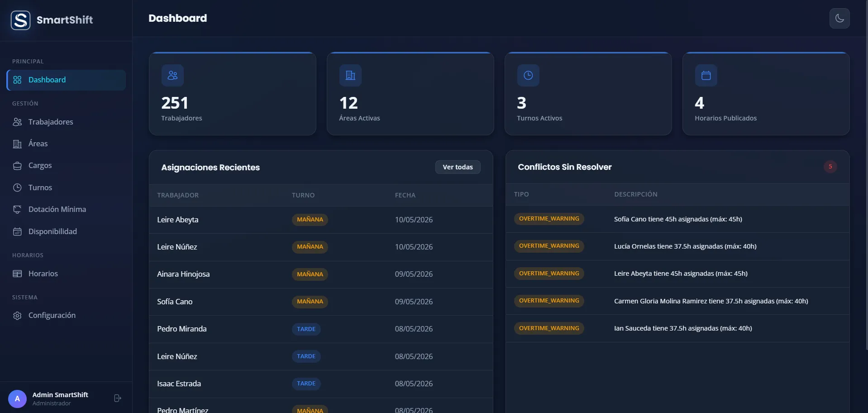Select Ainara Hinojosa in the assignments table
This screenshot has height=413, width=868.
(x=183, y=274)
